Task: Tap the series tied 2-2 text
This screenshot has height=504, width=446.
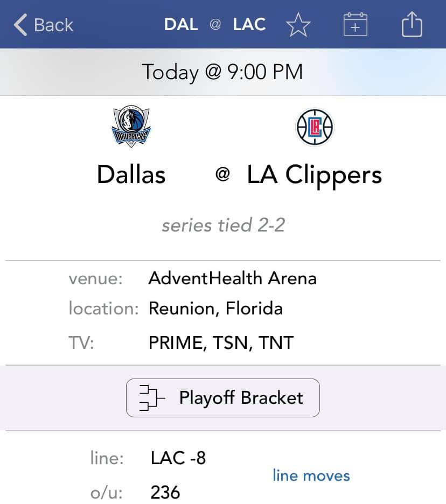Action: click(224, 225)
